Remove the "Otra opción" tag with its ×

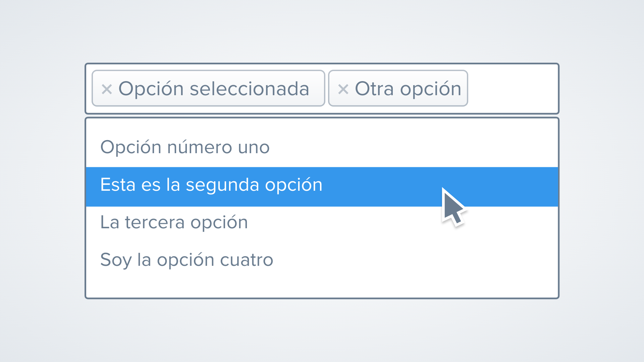(x=343, y=89)
